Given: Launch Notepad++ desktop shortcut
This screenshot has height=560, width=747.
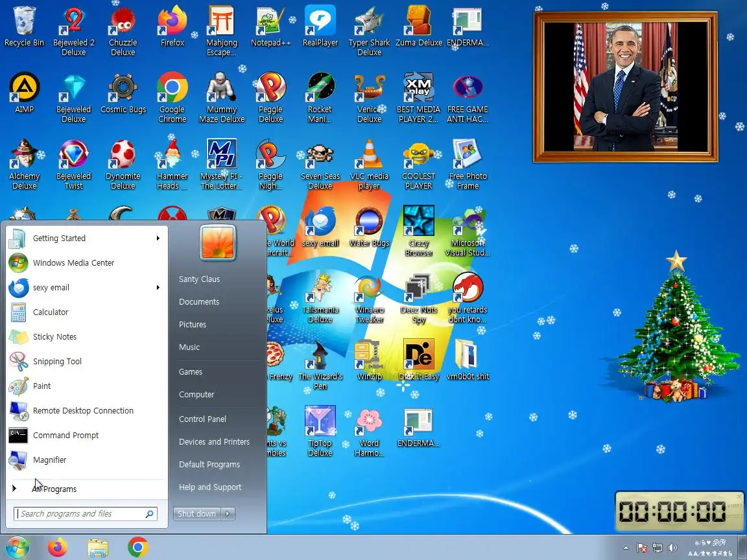Looking at the screenshot, I should click(270, 26).
